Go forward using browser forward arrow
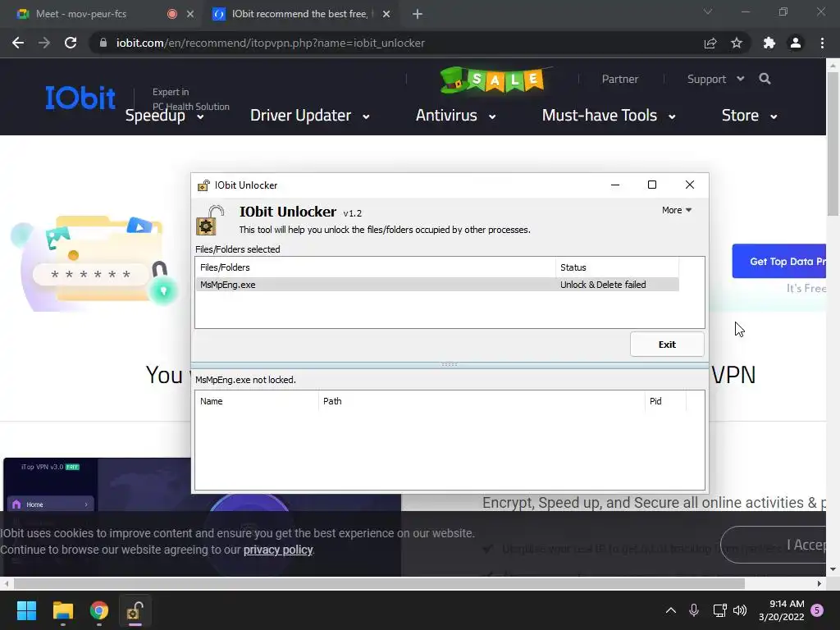The height and width of the screenshot is (630, 840). tap(44, 43)
